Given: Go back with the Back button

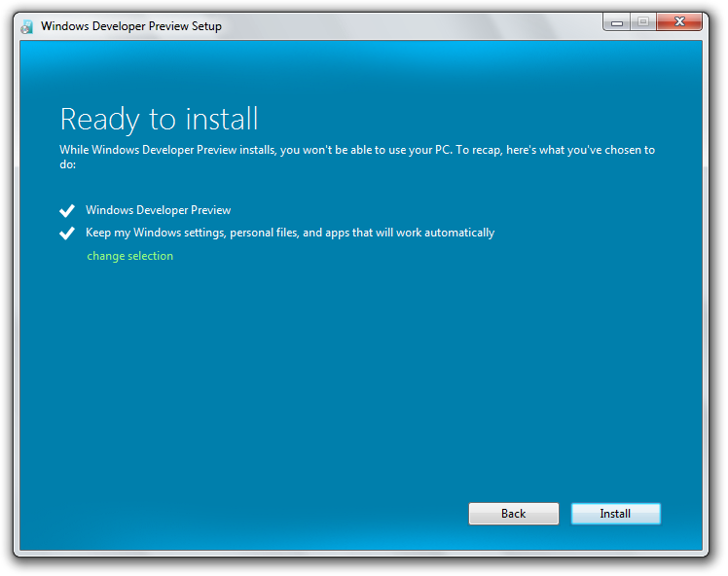Looking at the screenshot, I should 514,514.
